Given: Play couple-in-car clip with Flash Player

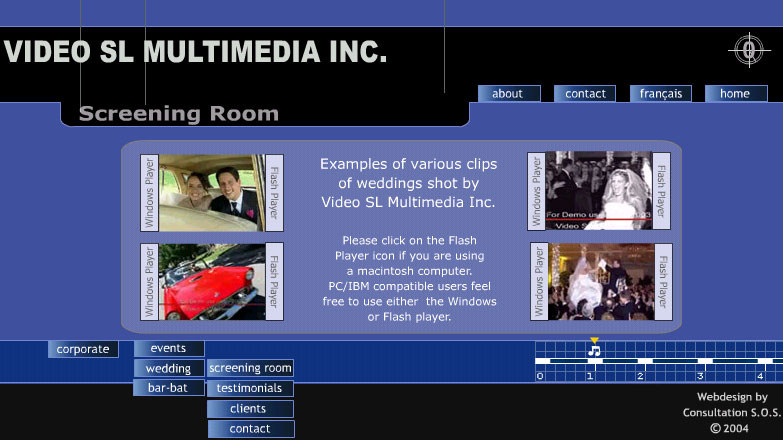Looking at the screenshot, I should click(x=274, y=193).
